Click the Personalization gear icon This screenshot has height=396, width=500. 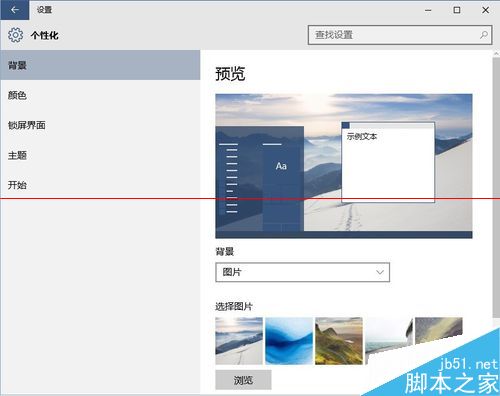click(15, 35)
